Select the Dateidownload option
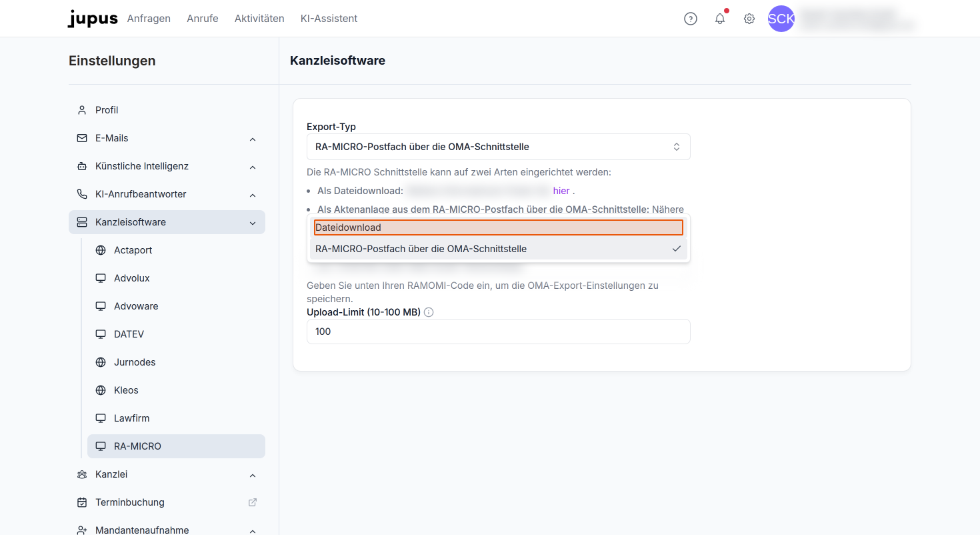This screenshot has height=535, width=980. (x=499, y=227)
